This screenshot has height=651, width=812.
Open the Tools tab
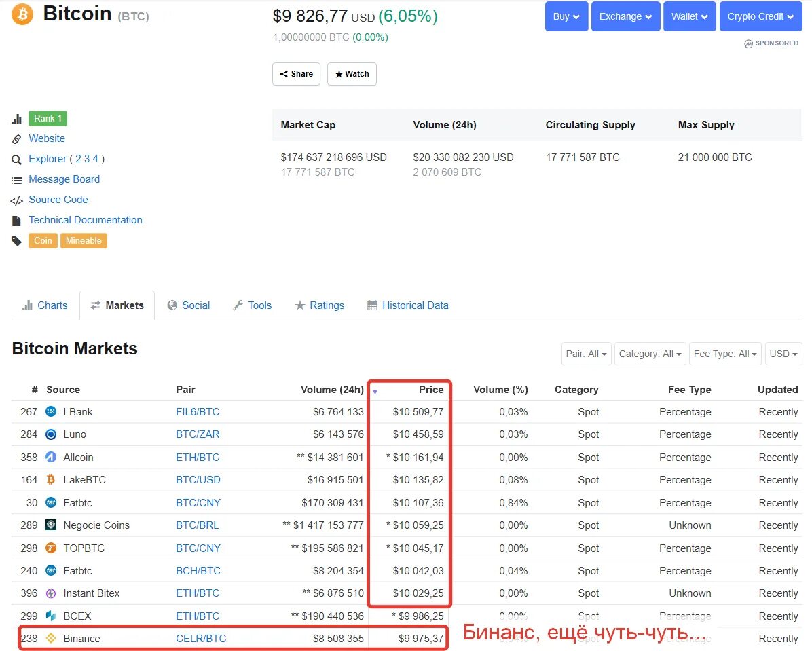tap(252, 305)
